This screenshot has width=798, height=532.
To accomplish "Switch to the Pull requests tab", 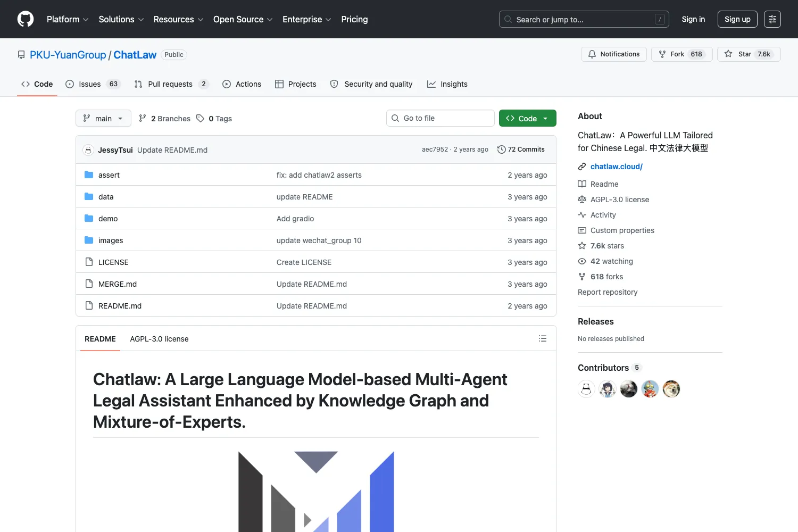I will (171, 84).
